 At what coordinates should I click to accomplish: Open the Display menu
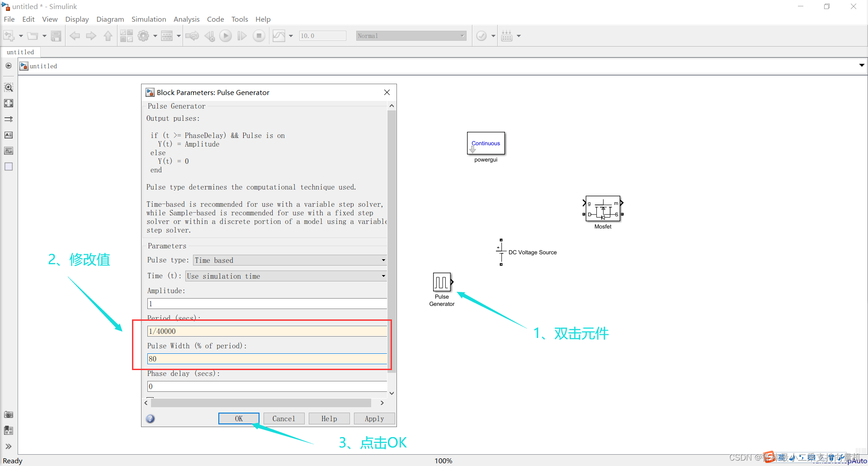coord(77,19)
